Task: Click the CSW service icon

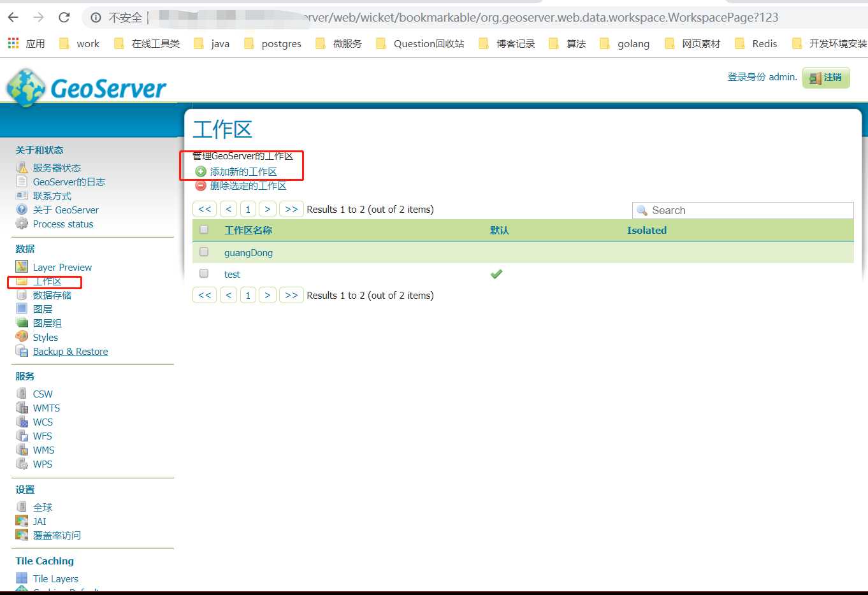Action: click(22, 394)
